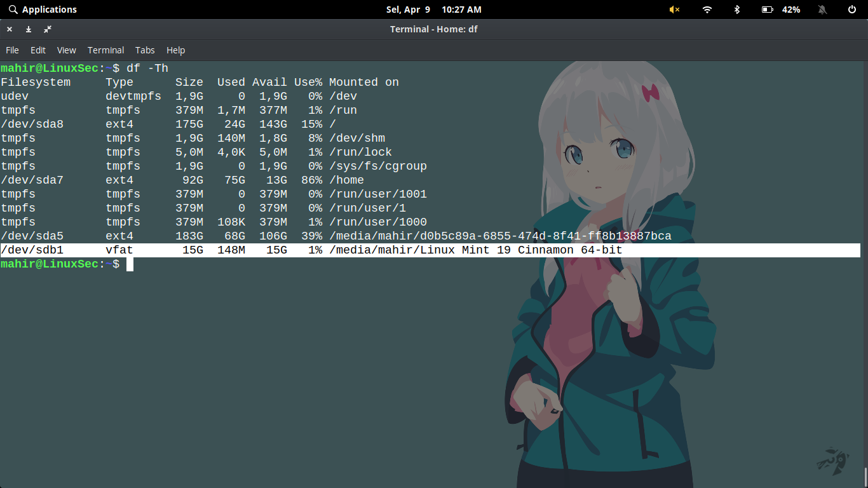Click the d0b5c89a UUID mount path
This screenshot has width=868, height=488.
pos(501,236)
